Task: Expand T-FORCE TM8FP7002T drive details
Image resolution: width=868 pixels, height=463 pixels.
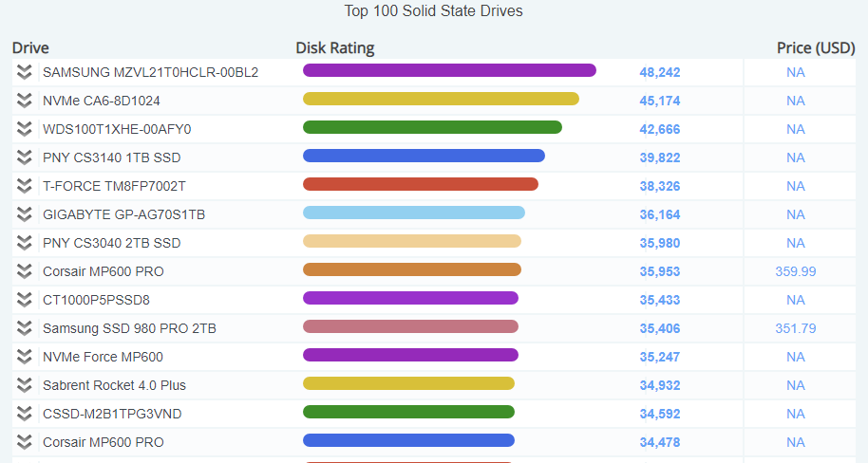Action: 25,186
